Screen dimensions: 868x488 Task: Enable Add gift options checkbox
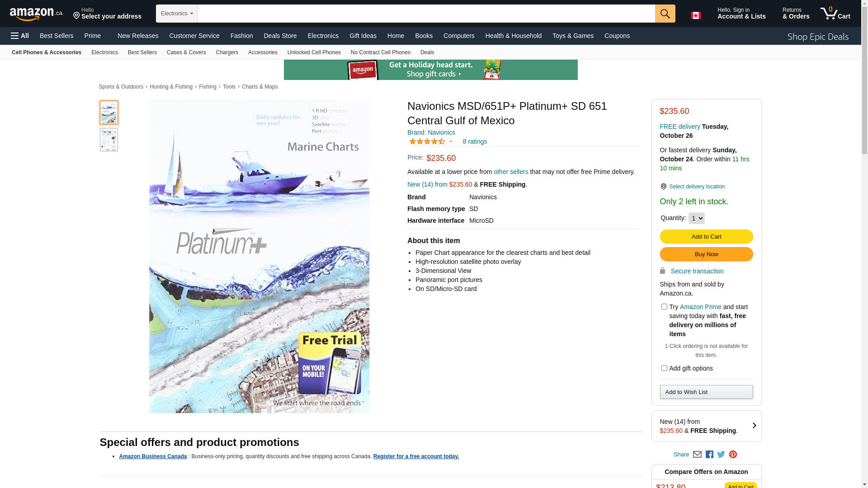(664, 368)
